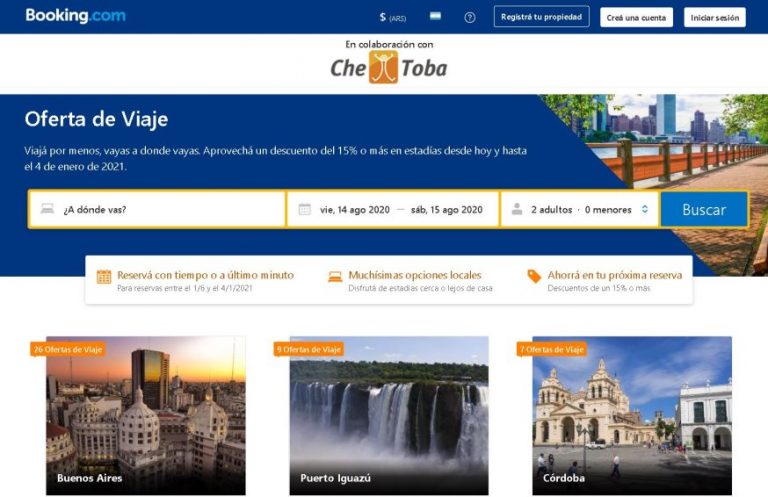Open Buenos Aires destination thumbnail
768x497 pixels.
(x=145, y=415)
